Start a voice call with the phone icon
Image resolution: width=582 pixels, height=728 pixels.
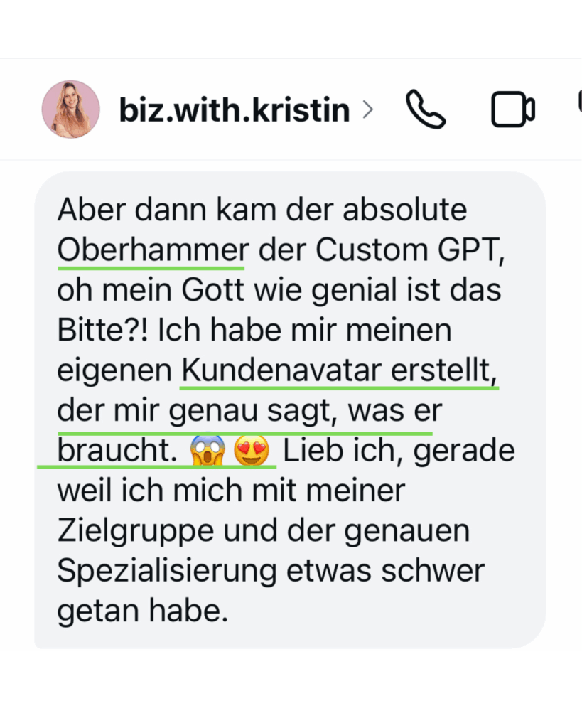(x=426, y=109)
